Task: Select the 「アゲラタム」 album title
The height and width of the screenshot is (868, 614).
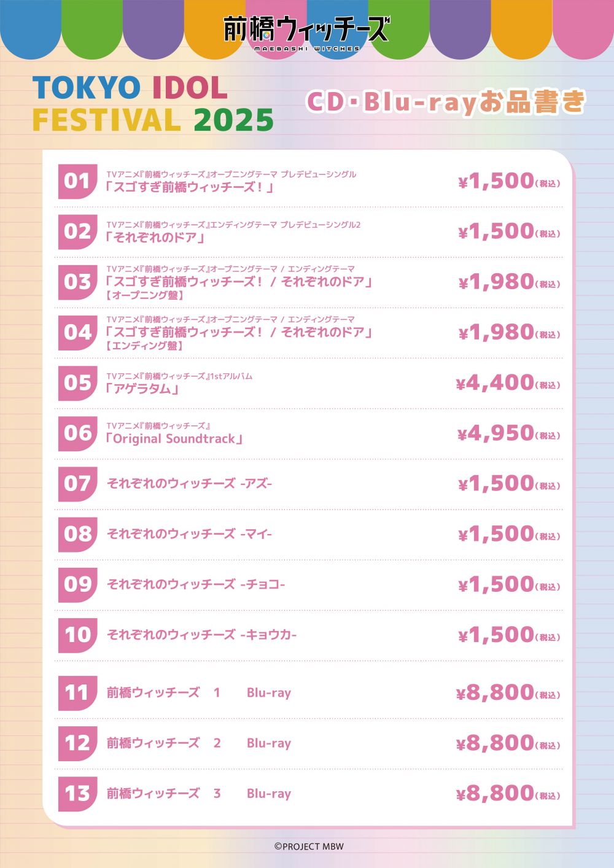Action: click(142, 389)
